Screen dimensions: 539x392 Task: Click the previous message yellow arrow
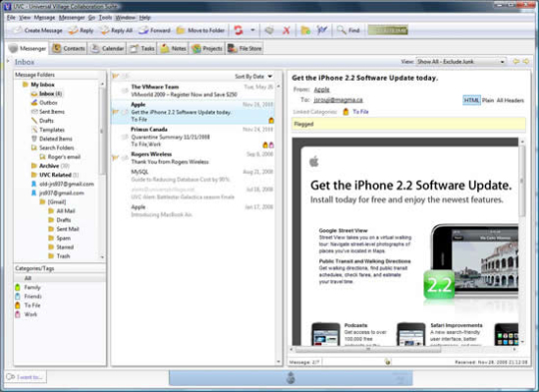516,62
